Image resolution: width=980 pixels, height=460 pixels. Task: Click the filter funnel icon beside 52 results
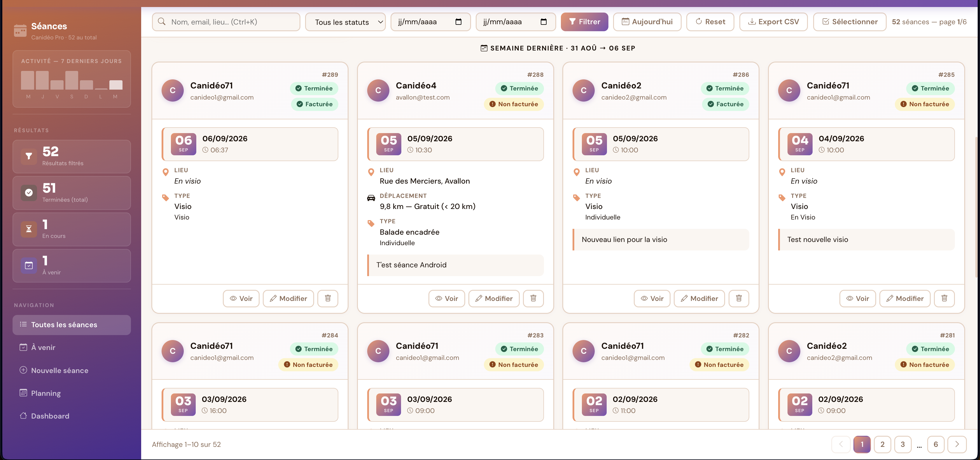[x=29, y=156]
